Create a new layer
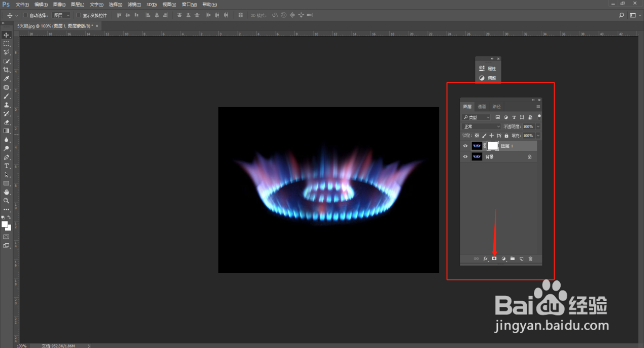This screenshot has height=348, width=644. [521, 259]
